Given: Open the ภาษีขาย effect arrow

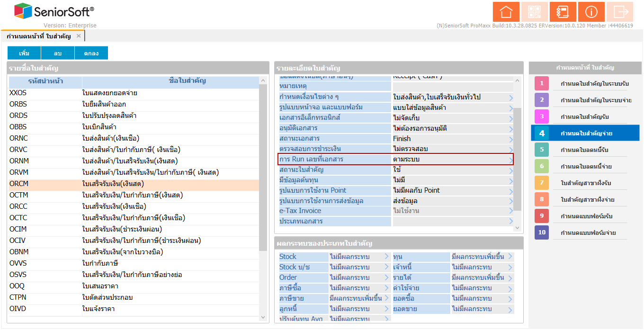Looking at the screenshot, I should coord(386,298).
